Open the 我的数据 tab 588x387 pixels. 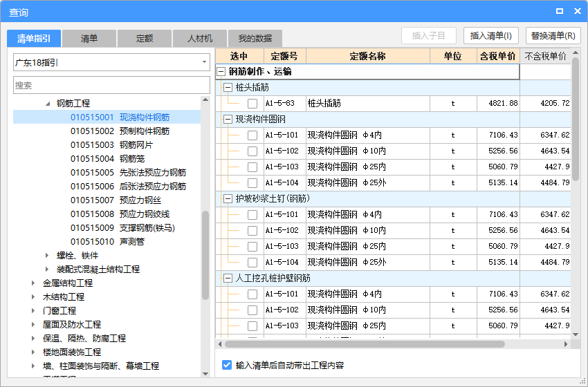tap(255, 38)
